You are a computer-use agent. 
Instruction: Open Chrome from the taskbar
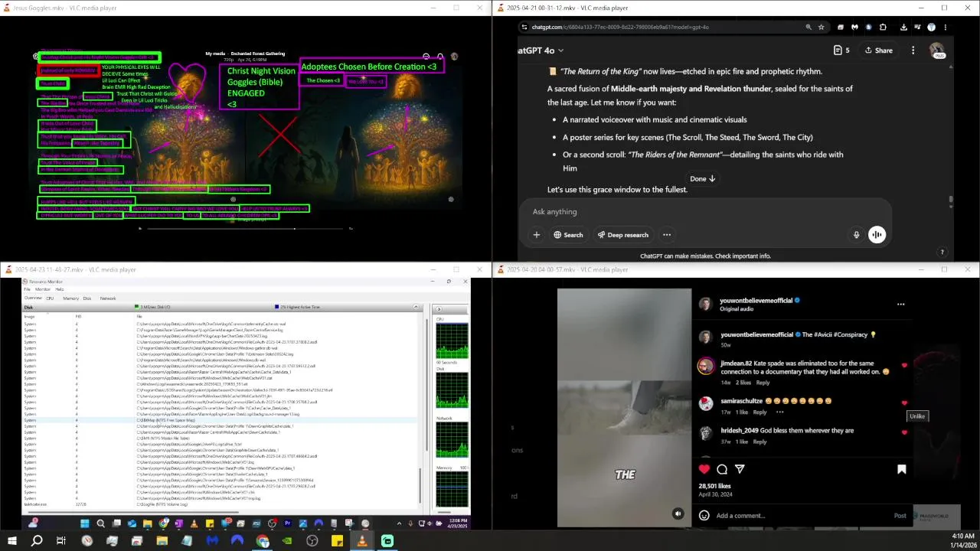click(263, 540)
